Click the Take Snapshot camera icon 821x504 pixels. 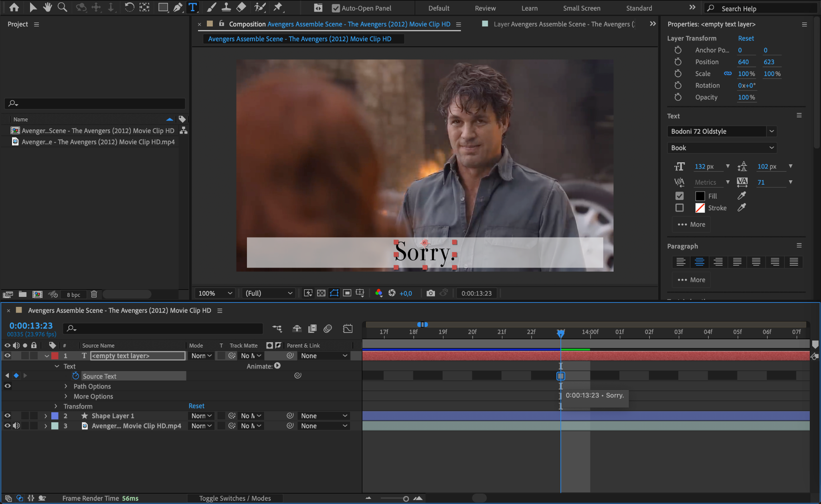tap(431, 293)
